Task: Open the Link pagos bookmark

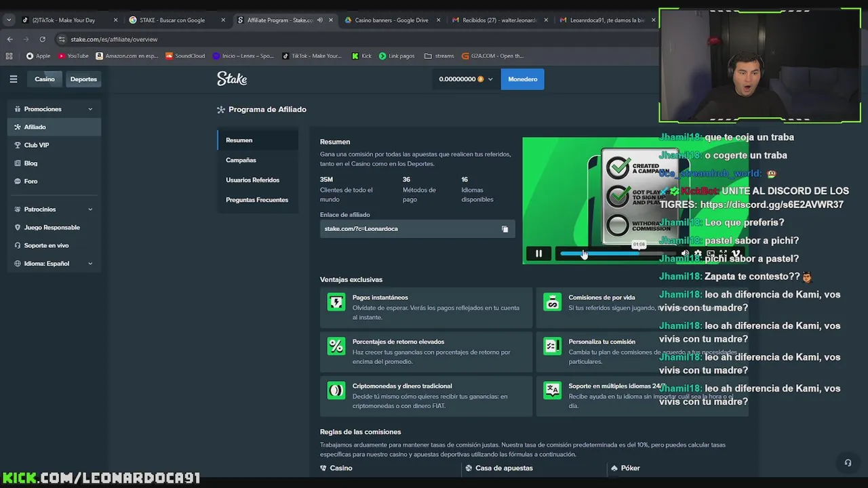Action: click(397, 56)
